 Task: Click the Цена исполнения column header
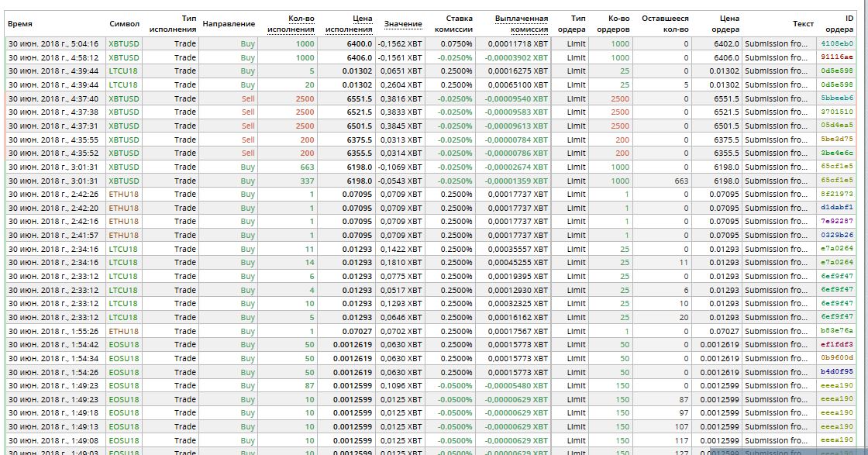349,24
